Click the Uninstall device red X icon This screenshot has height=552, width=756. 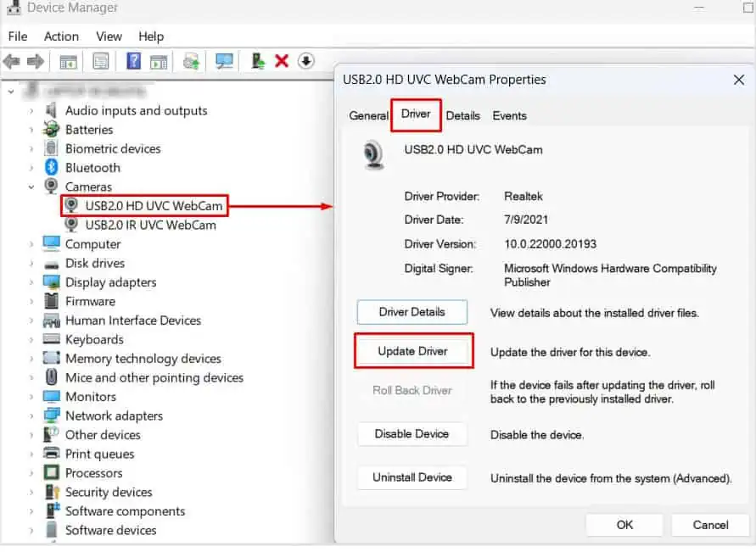click(x=282, y=61)
